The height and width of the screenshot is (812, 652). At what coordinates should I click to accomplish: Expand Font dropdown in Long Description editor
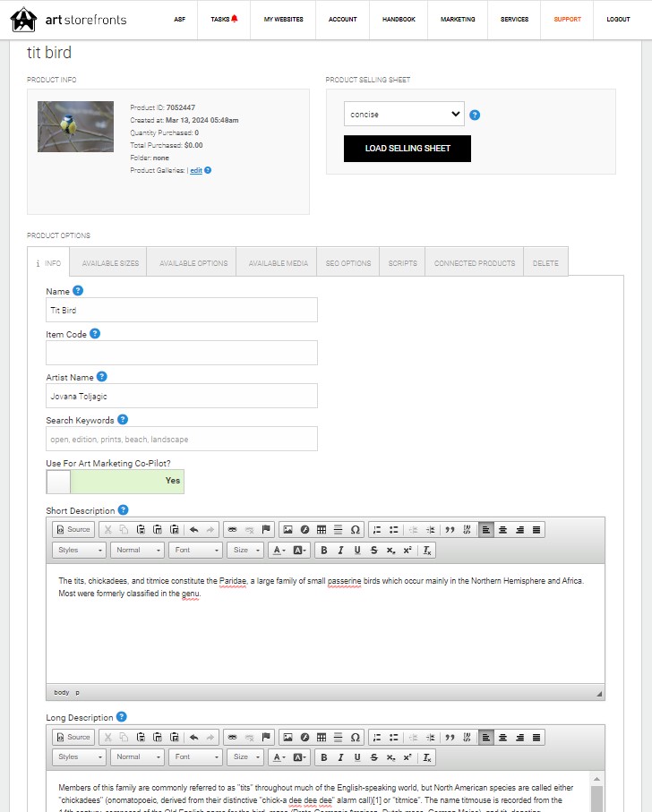tap(196, 757)
